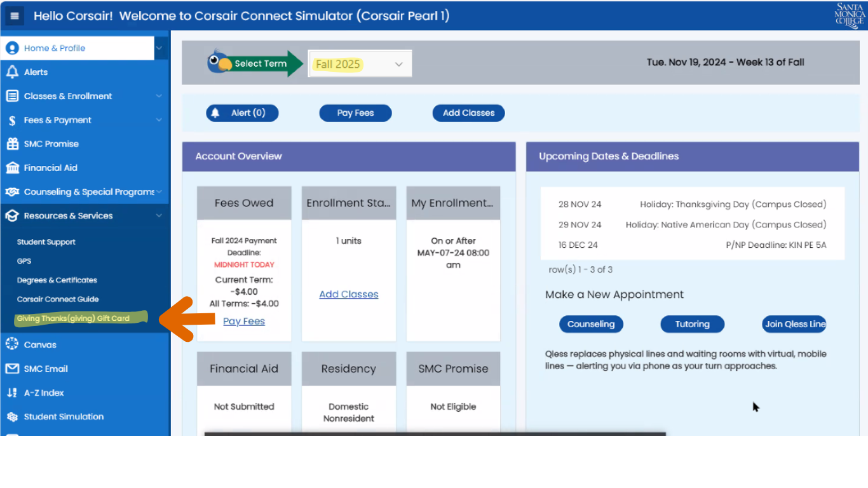Open Giving Thanks(giving) Gift Card item
This screenshot has width=868, height=488.
click(73, 318)
